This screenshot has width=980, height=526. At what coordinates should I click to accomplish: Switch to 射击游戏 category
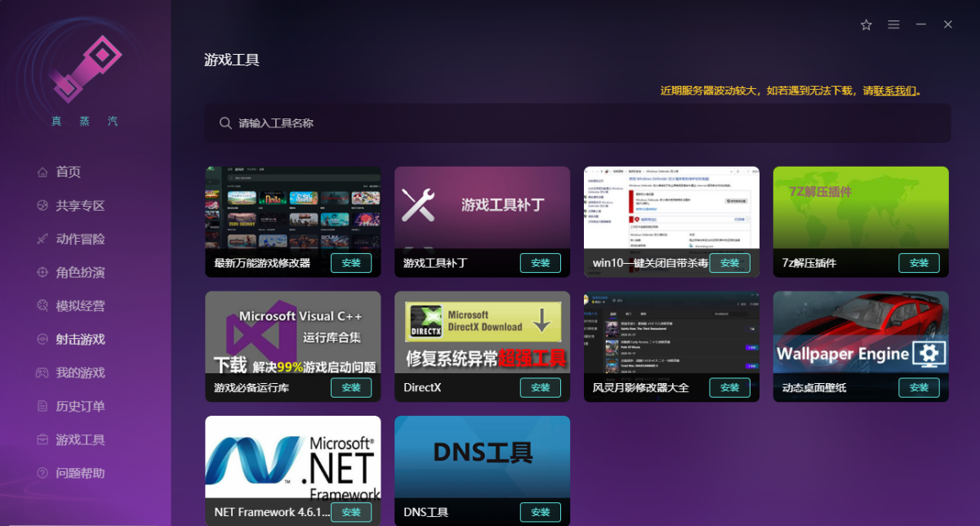tap(80, 340)
